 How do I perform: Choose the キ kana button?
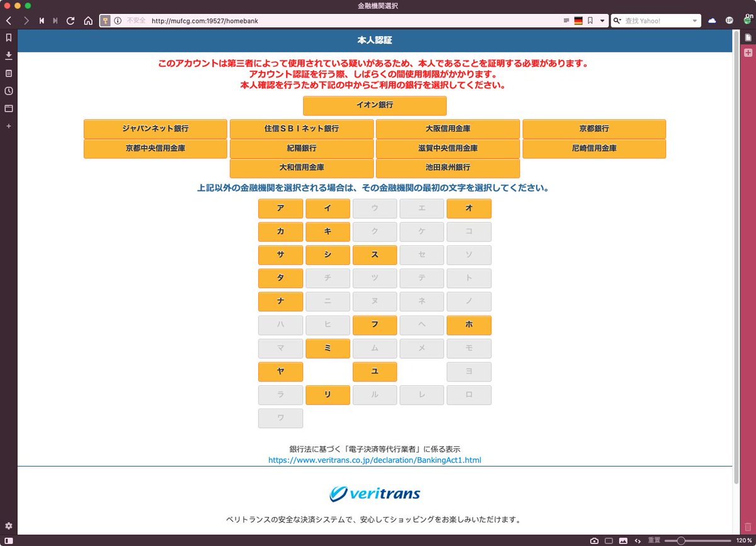(x=328, y=232)
